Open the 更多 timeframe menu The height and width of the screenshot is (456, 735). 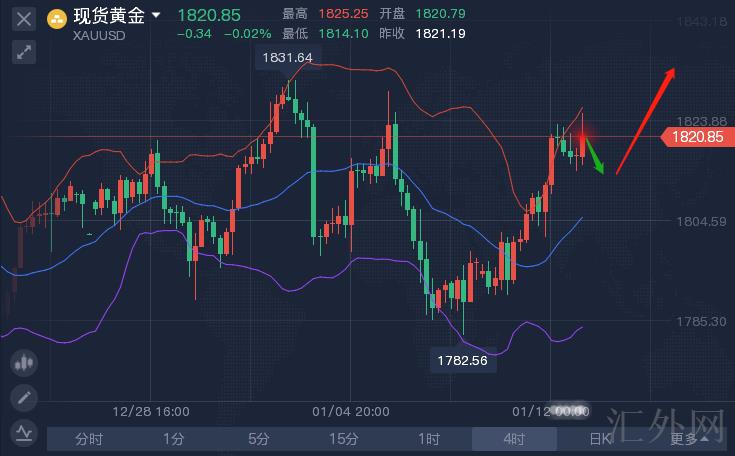point(688,438)
